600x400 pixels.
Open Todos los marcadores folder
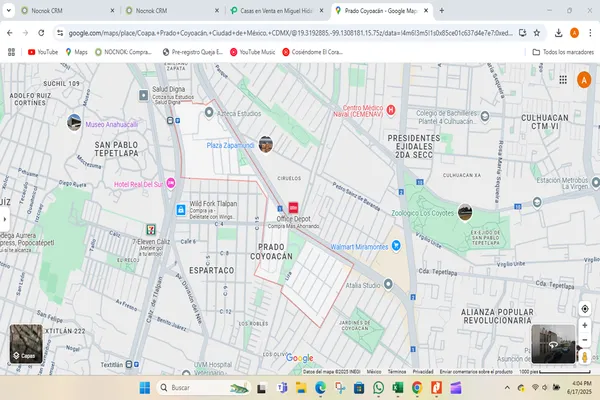[x=563, y=52]
